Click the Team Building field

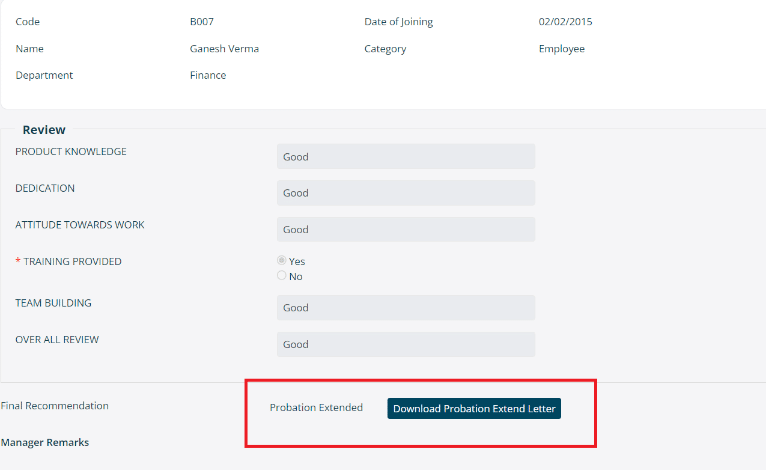coord(406,307)
